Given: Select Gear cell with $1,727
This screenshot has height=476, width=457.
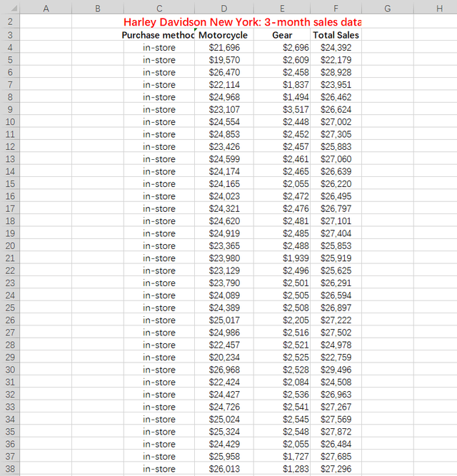Looking at the screenshot, I should pos(282,456).
